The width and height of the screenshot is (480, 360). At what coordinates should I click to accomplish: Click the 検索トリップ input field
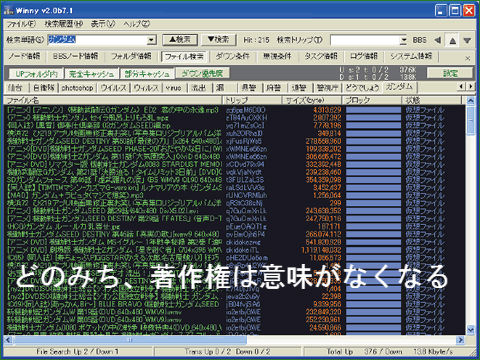tap(365, 40)
